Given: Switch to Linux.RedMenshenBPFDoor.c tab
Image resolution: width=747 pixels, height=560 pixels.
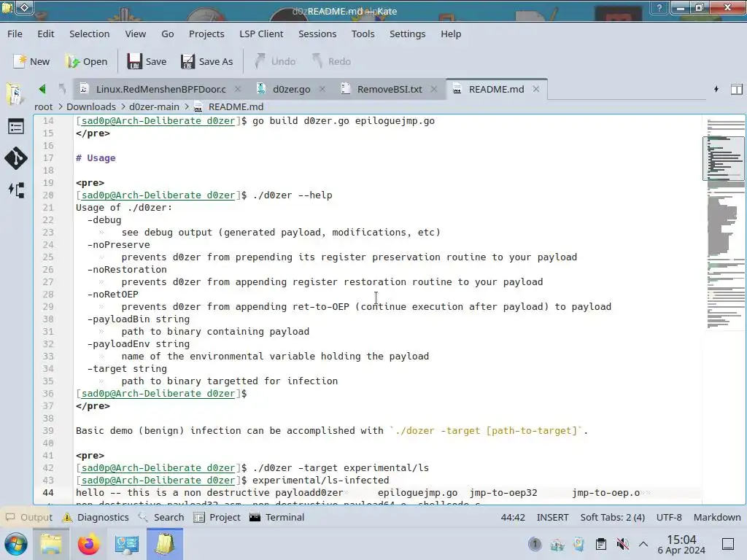Looking at the screenshot, I should [x=160, y=89].
